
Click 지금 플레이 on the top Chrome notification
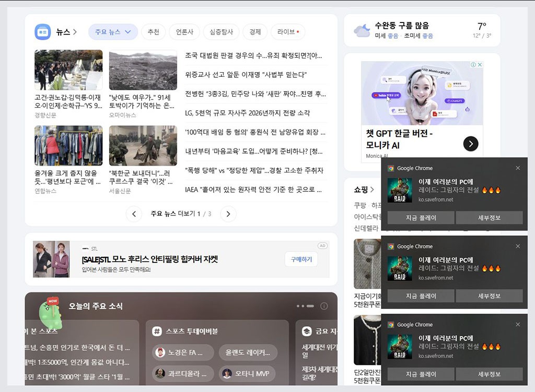pyautogui.click(x=422, y=217)
